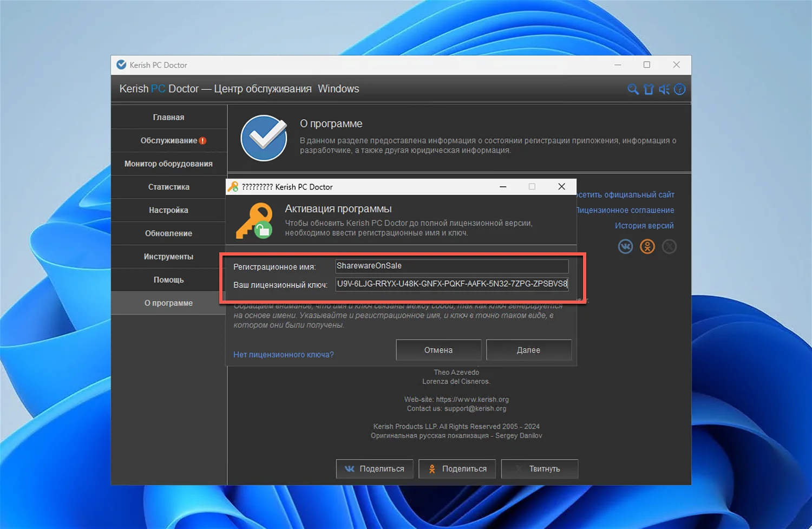Click the large key and padlock activation icon
Screen dimensions: 812x529
[254, 221]
